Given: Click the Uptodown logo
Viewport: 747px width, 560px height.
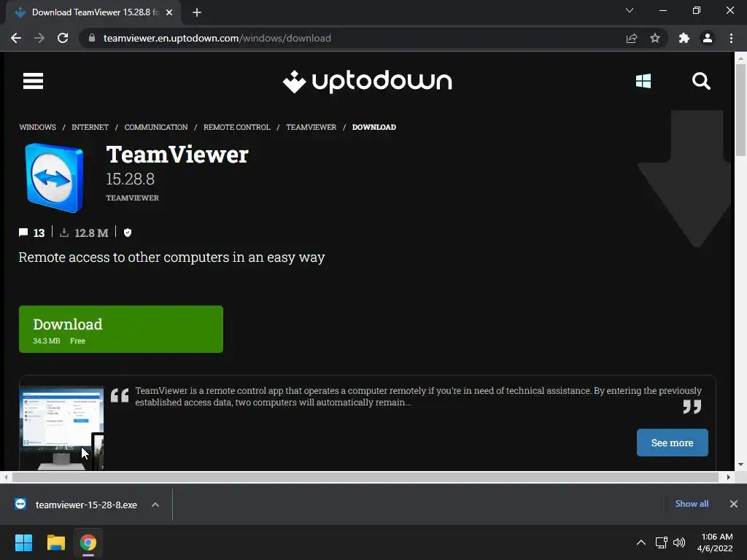Looking at the screenshot, I should click(368, 82).
